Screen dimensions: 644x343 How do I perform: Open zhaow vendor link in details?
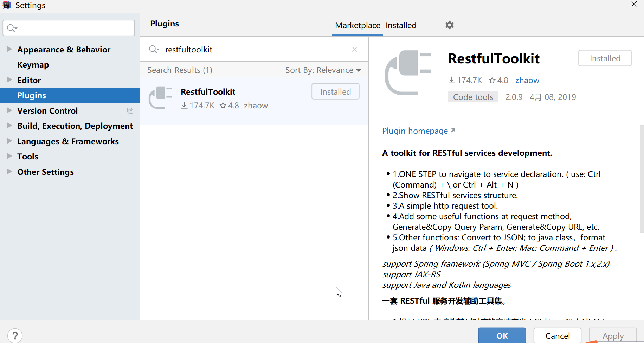[527, 80]
